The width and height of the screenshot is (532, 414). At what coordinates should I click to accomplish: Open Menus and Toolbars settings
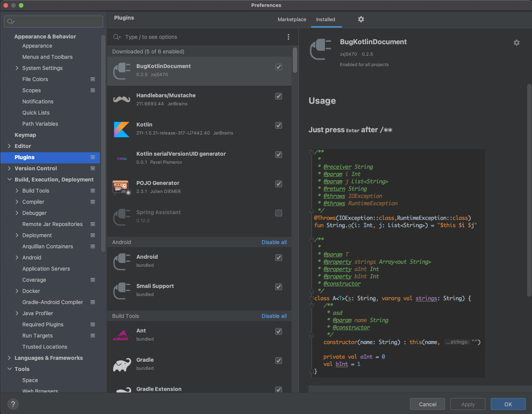[x=47, y=57]
